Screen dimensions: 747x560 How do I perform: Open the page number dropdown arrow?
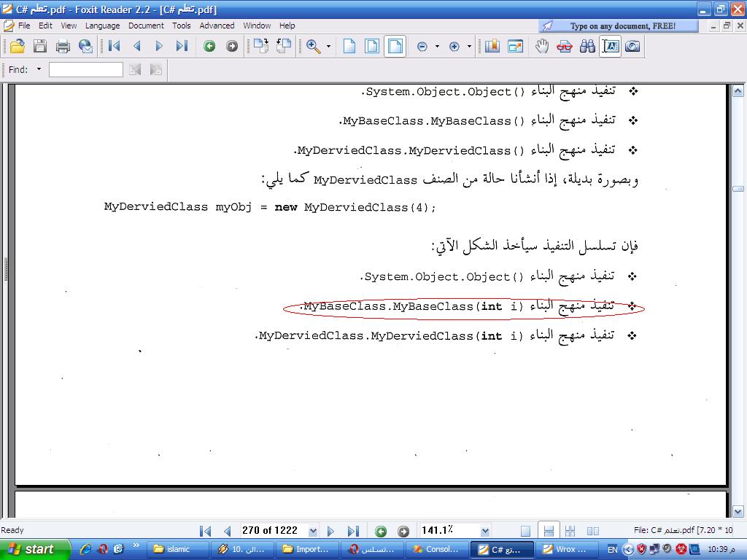pyautogui.click(x=313, y=531)
